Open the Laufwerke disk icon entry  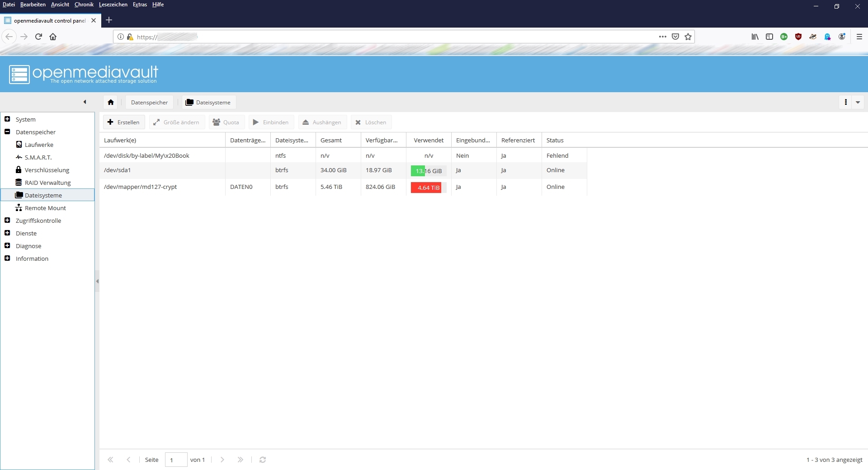coord(19,145)
